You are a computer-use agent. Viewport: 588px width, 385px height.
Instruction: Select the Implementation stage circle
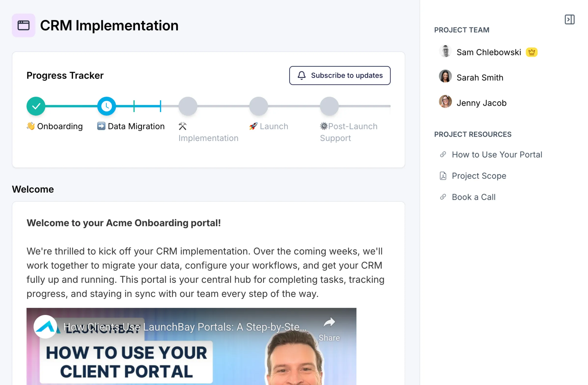(x=188, y=106)
